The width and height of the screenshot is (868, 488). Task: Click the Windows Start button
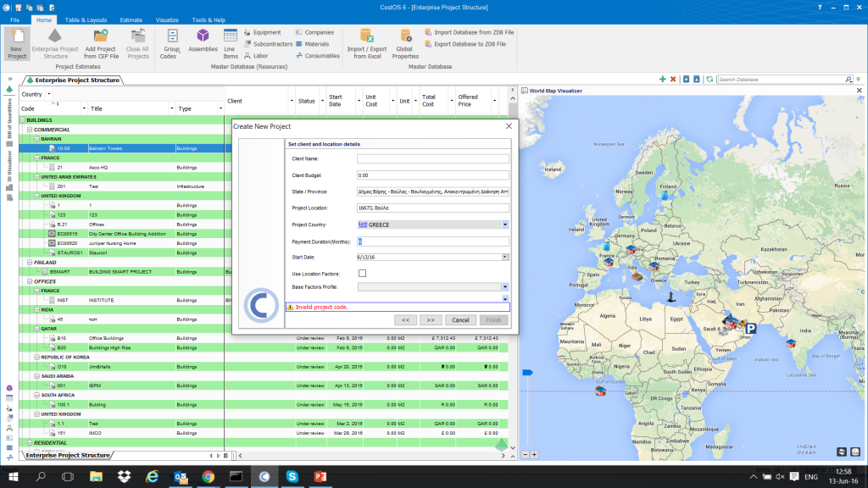tap(13, 476)
